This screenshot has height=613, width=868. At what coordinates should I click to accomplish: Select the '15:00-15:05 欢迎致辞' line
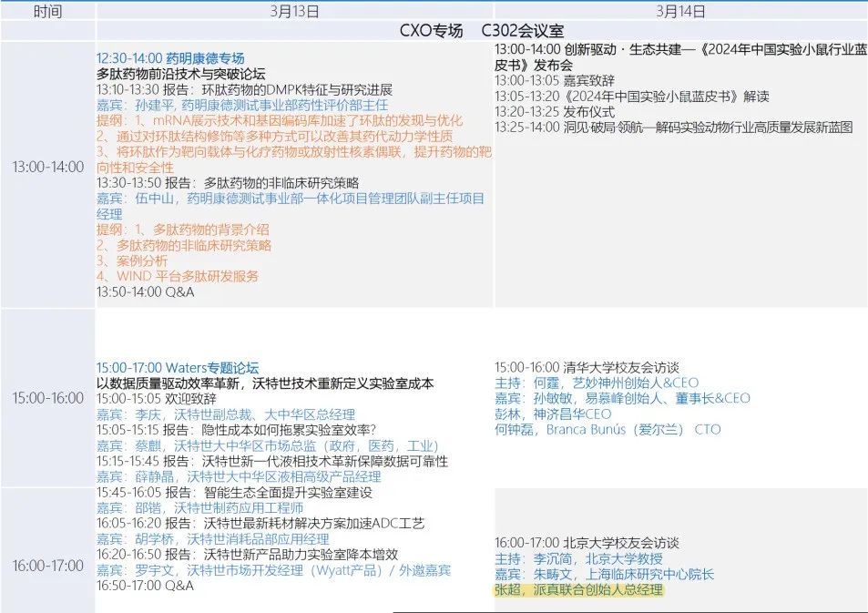point(157,399)
